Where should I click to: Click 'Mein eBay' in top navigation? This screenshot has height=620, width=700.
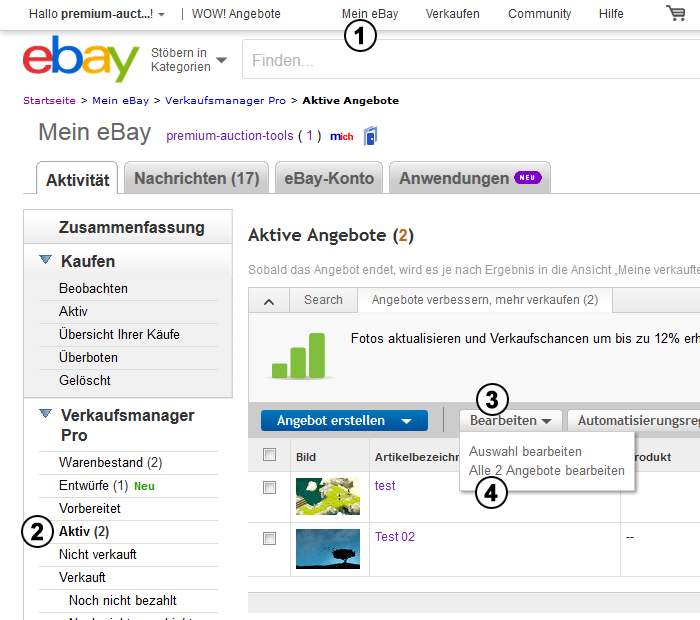point(370,14)
